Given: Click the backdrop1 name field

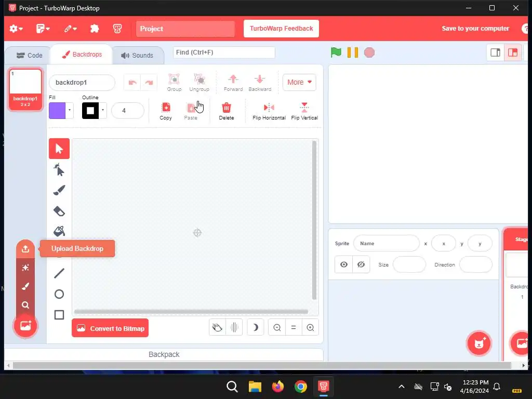Looking at the screenshot, I should (82, 83).
